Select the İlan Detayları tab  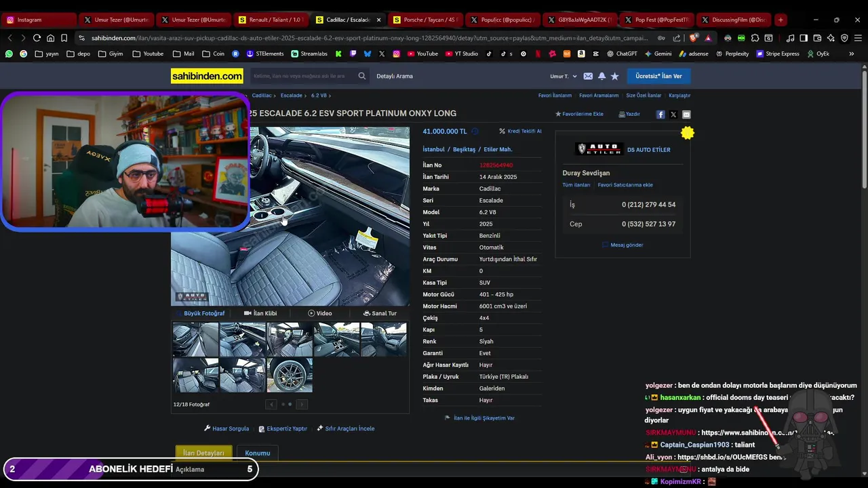pos(203,453)
